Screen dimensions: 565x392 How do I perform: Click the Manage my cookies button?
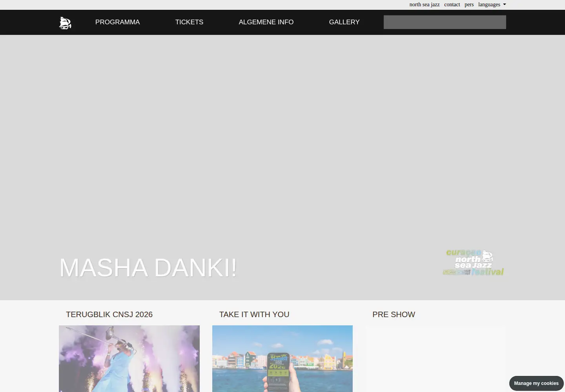pyautogui.click(x=536, y=383)
